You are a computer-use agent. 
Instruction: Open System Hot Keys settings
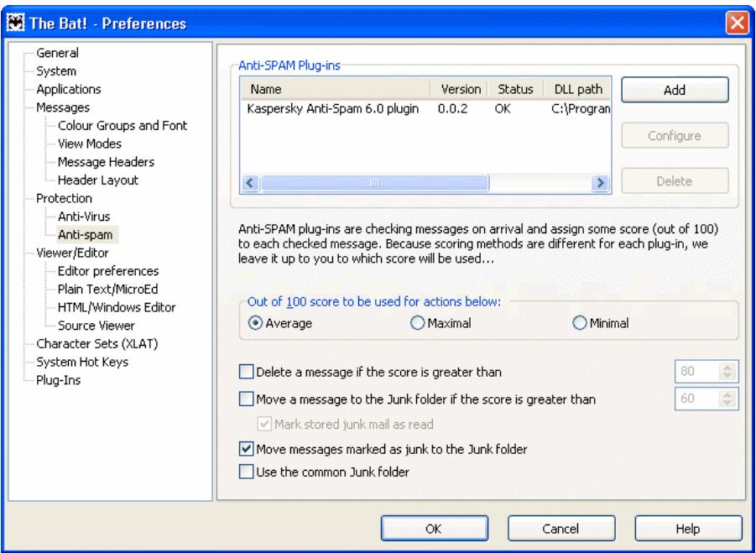(x=82, y=362)
